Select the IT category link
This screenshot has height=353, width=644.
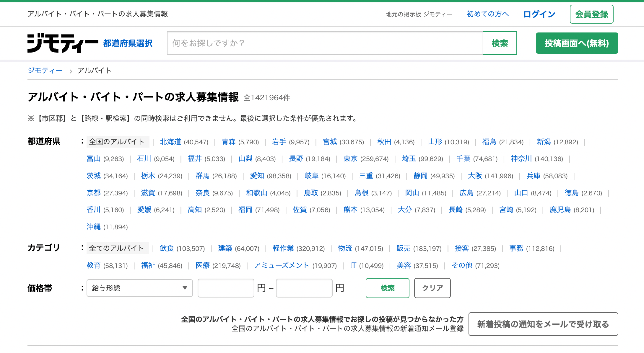click(x=353, y=265)
